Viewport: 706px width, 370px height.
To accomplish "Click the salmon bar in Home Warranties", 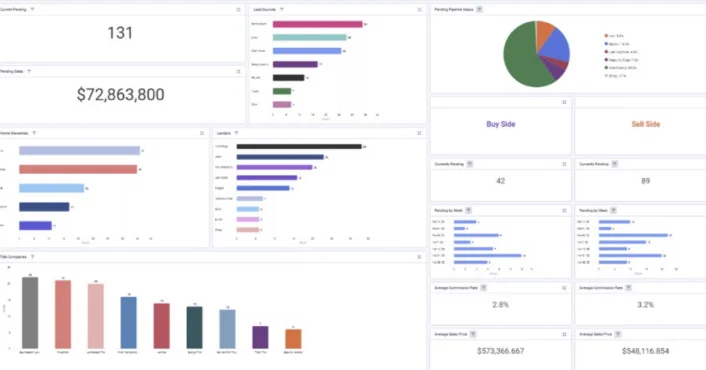I will 78,169.
